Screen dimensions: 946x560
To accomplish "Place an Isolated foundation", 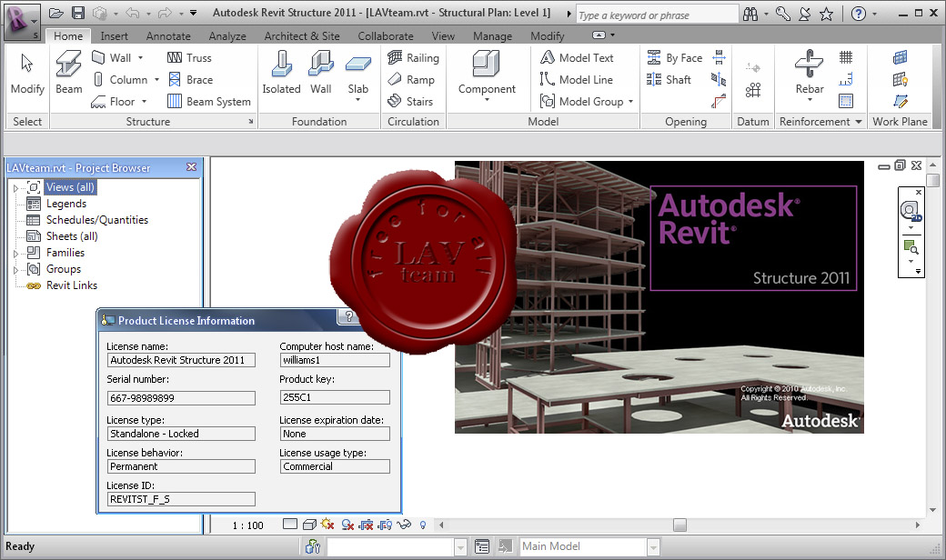I will (x=281, y=73).
